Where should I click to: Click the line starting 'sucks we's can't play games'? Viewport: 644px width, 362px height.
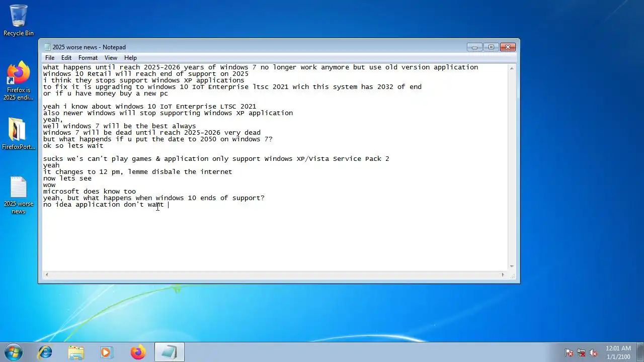216,159
